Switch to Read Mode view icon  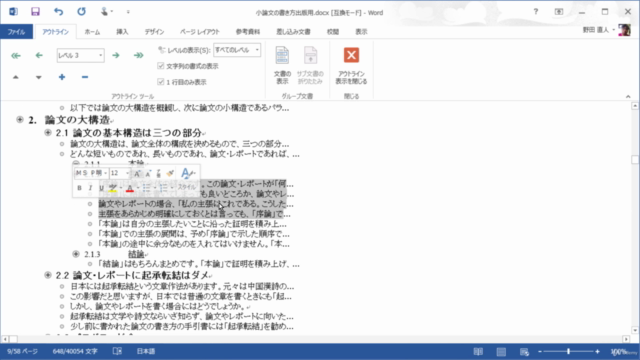(x=478, y=351)
